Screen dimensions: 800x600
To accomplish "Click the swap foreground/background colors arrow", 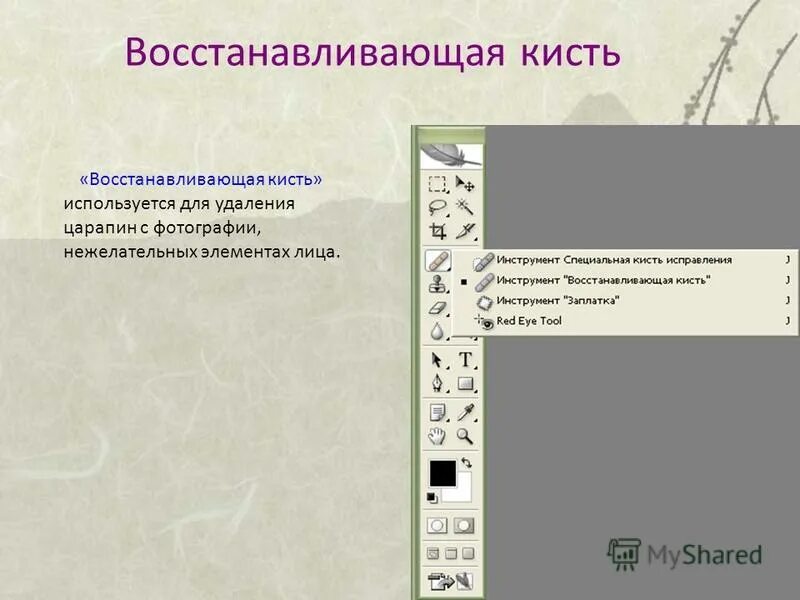I will 468,462.
